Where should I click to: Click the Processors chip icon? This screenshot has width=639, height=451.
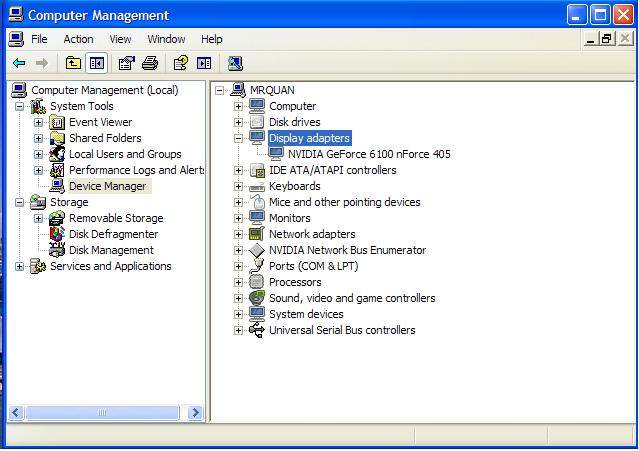point(257,282)
